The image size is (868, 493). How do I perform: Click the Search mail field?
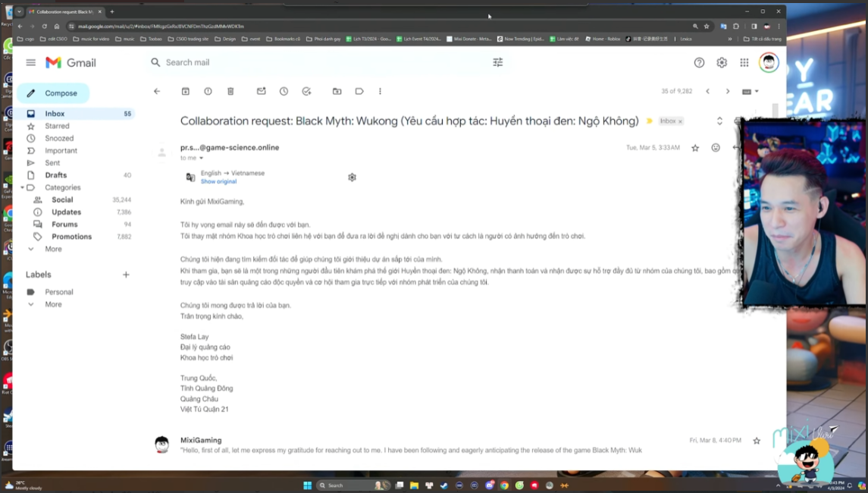click(327, 63)
